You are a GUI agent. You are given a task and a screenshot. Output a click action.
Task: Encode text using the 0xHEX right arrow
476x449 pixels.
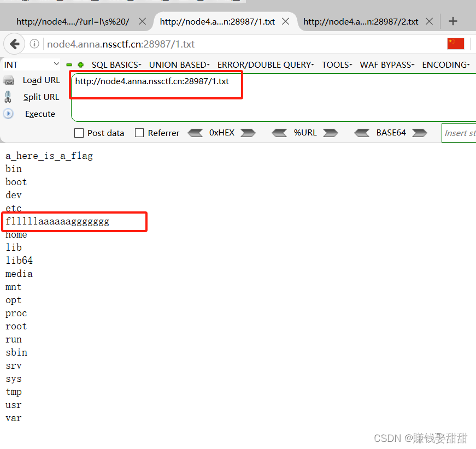click(x=247, y=133)
